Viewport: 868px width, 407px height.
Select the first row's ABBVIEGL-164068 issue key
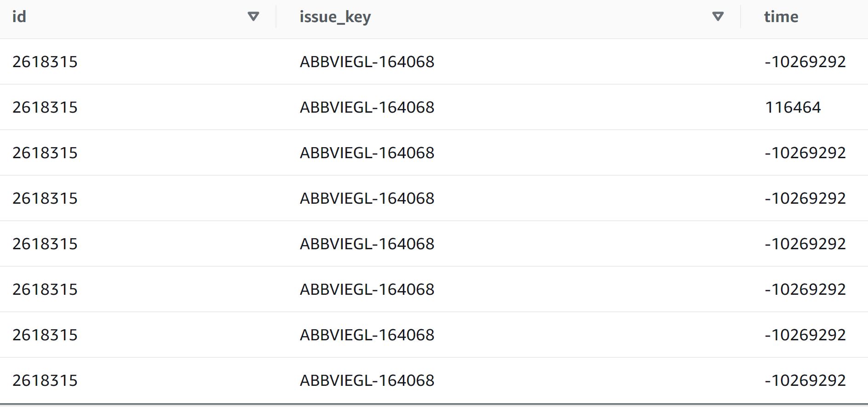pos(367,62)
